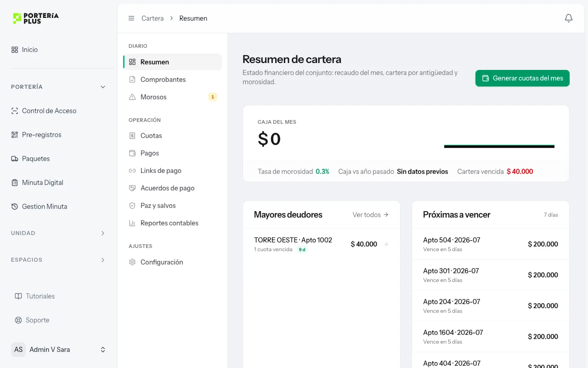Click the Pagos wallet icon

click(132, 153)
